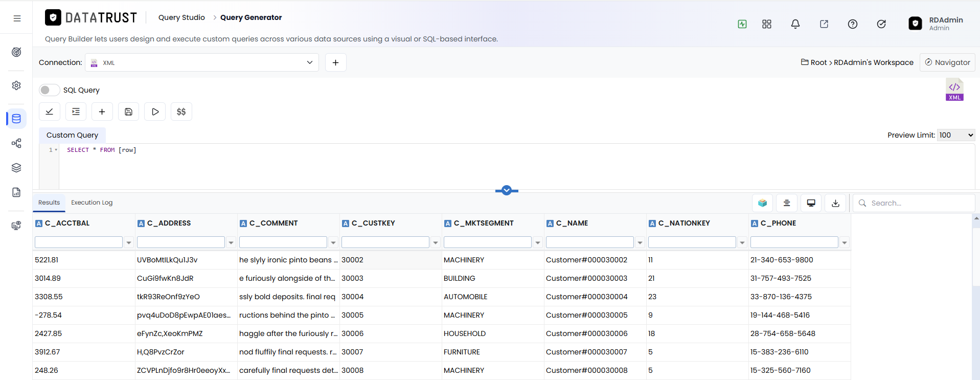Image resolution: width=980 pixels, height=380 pixels.
Task: Click the $$ parameters button
Action: click(181, 111)
